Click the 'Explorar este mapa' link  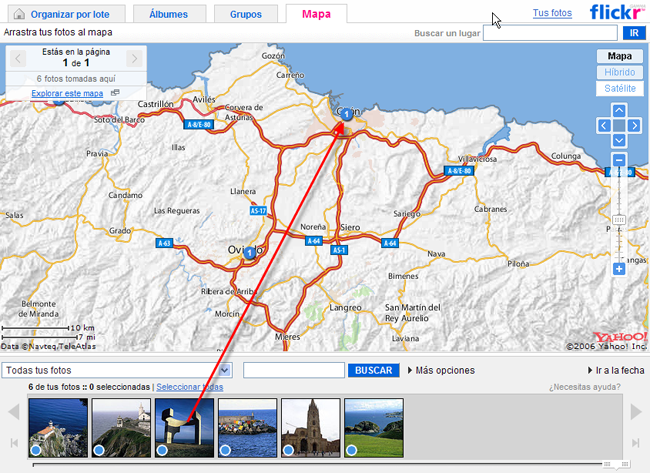[x=67, y=94]
